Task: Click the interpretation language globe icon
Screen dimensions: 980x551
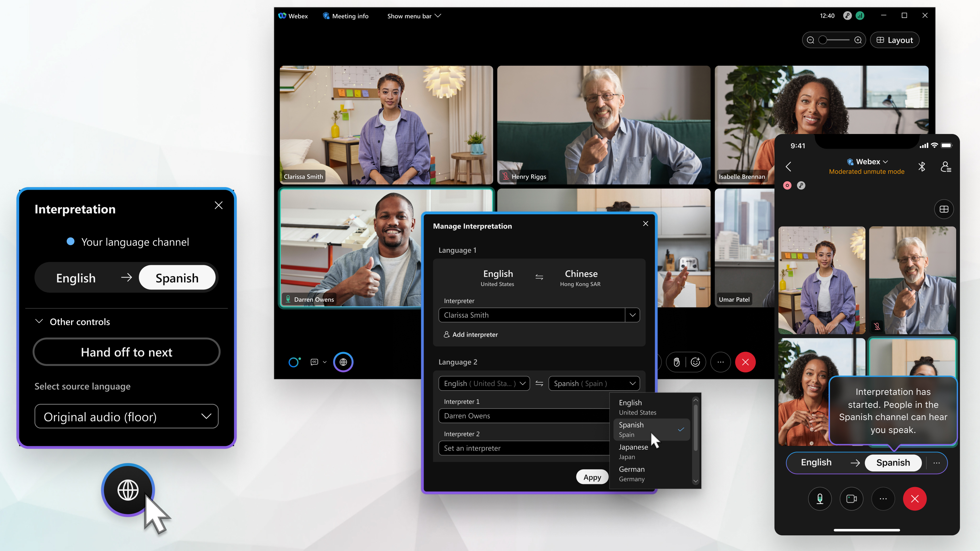Action: pos(128,490)
